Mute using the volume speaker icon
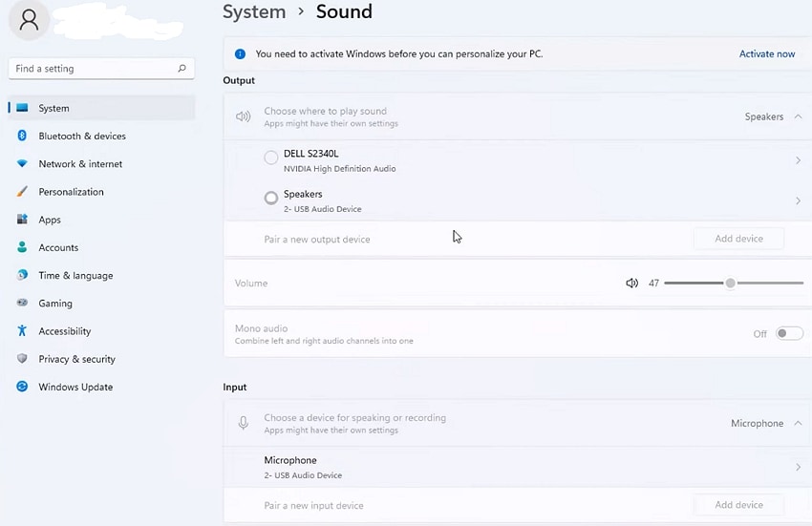 (631, 284)
